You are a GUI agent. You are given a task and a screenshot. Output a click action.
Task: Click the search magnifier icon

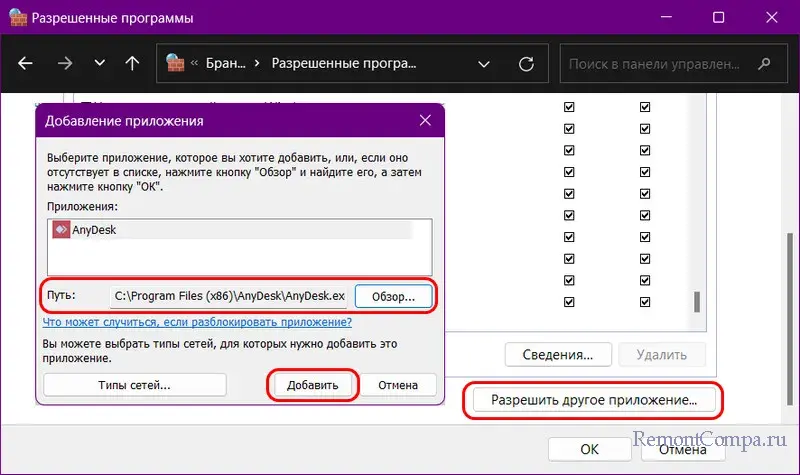764,64
